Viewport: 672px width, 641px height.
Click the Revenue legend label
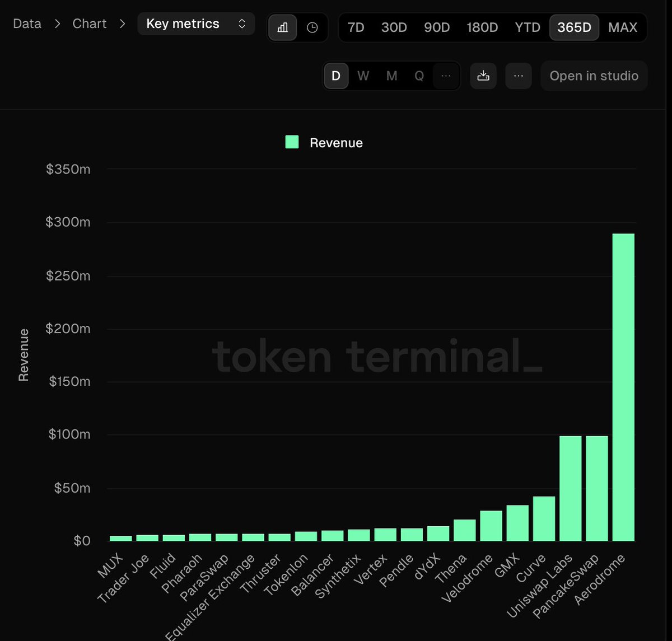[x=336, y=143]
